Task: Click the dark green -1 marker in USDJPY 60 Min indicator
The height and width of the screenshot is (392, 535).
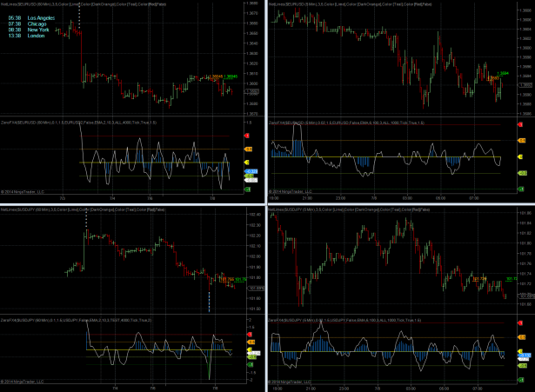Action: (250, 365)
